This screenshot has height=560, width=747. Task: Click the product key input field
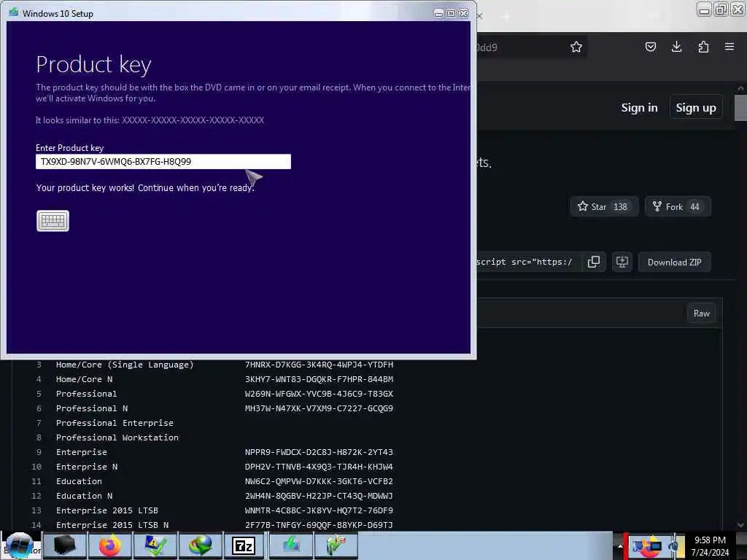163,161
